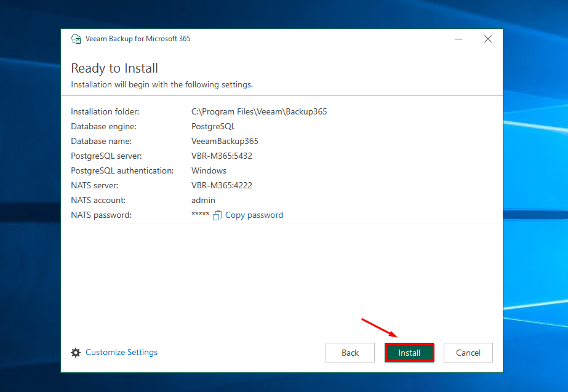The height and width of the screenshot is (392, 568).
Task: Click the Customize Settings gear icon
Action: click(x=76, y=353)
